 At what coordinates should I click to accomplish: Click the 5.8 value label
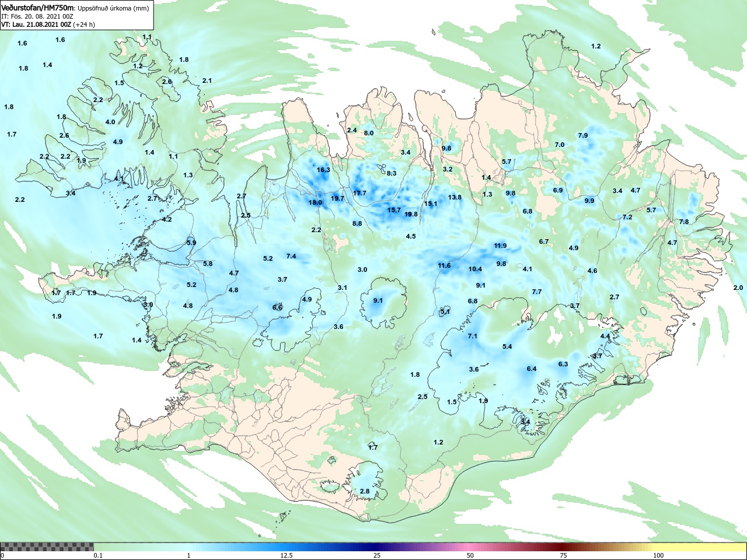pos(208,264)
